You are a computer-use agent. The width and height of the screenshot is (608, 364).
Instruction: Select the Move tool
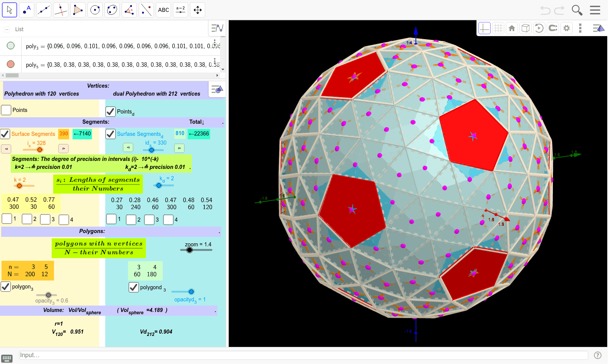pyautogui.click(x=9, y=9)
